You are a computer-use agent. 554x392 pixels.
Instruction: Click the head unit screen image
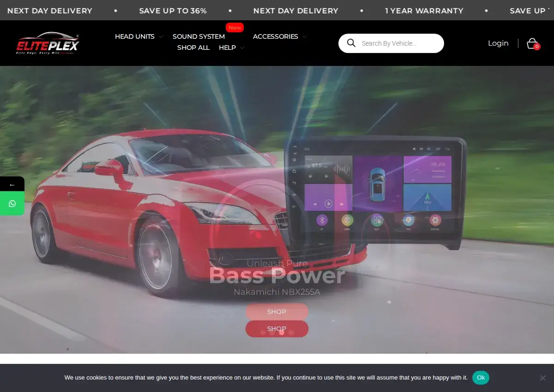376,193
